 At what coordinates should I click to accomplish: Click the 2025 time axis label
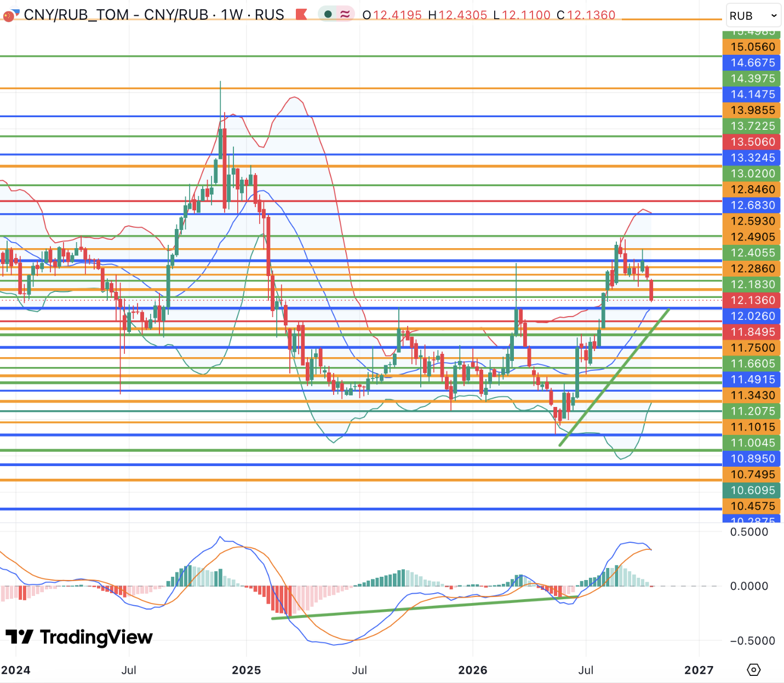click(x=247, y=670)
